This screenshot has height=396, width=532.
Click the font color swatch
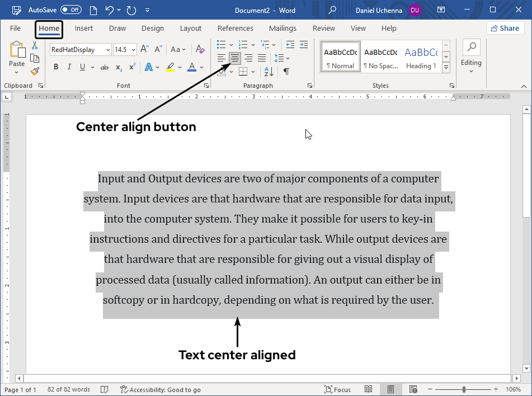tap(192, 67)
